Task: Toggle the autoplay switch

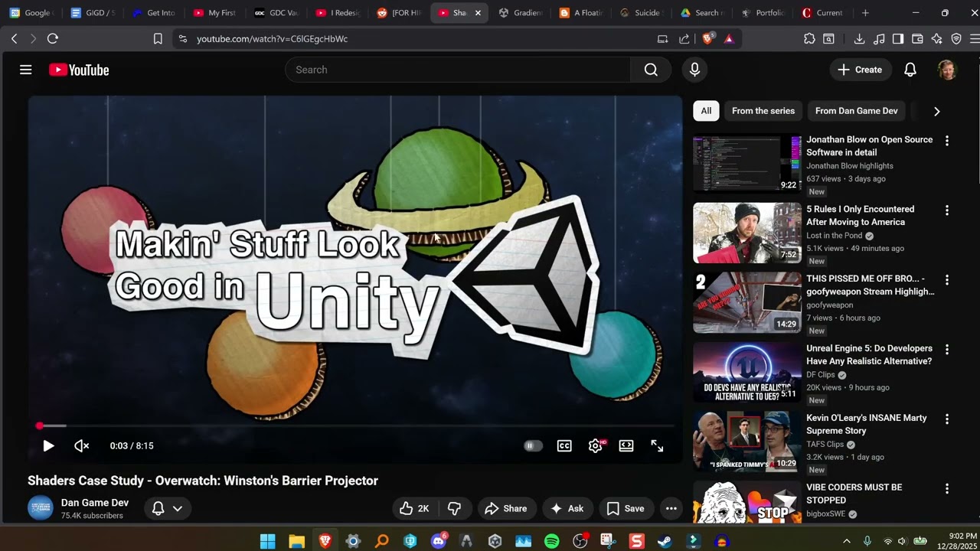Action: tap(533, 445)
